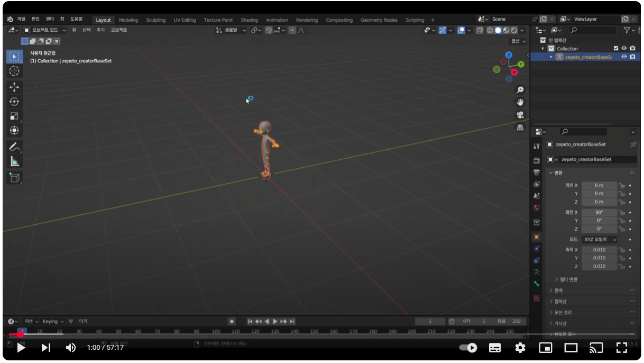Select the Cursor tool

click(14, 71)
